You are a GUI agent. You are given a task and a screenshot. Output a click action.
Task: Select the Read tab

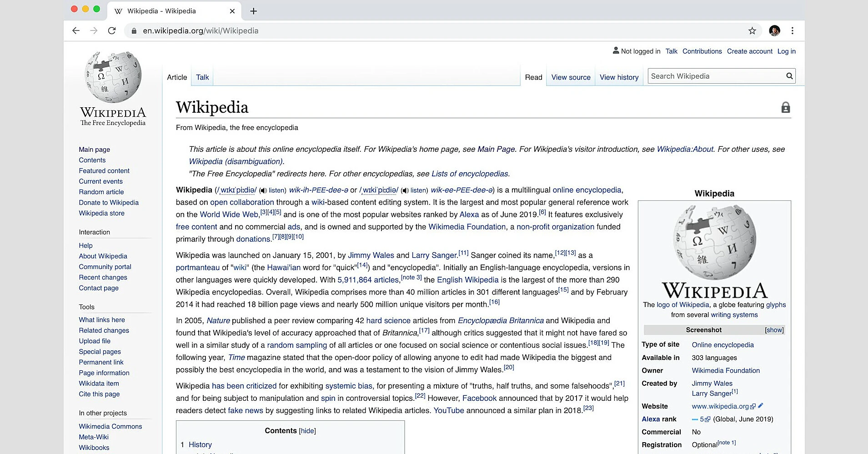pyautogui.click(x=533, y=77)
